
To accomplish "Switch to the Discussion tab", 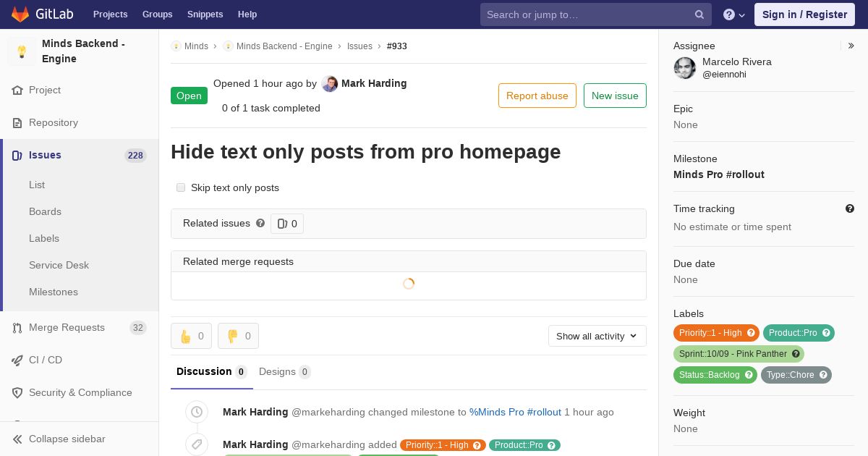I will 212,371.
